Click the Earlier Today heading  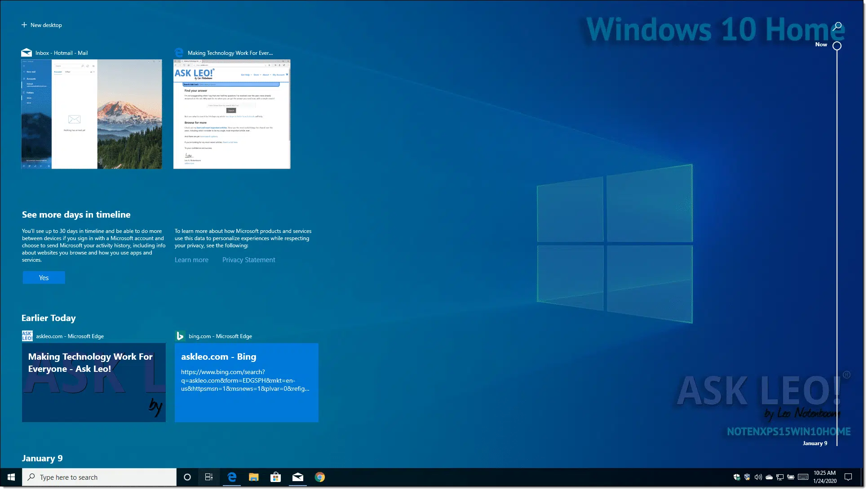click(49, 318)
